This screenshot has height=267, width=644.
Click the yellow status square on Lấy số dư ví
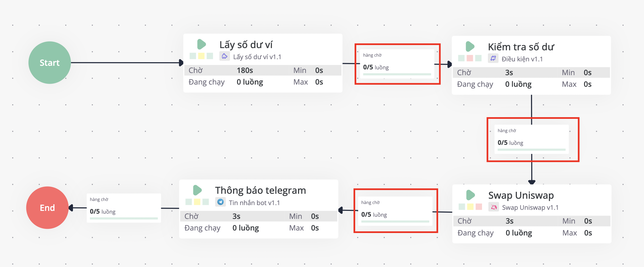pos(201,56)
